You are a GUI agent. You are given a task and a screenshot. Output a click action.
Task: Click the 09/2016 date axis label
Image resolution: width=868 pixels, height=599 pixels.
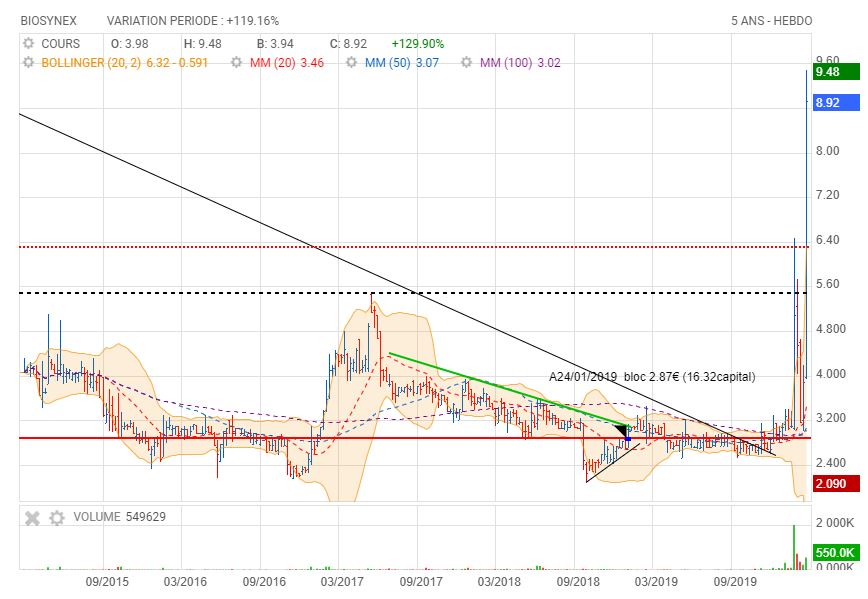(264, 582)
